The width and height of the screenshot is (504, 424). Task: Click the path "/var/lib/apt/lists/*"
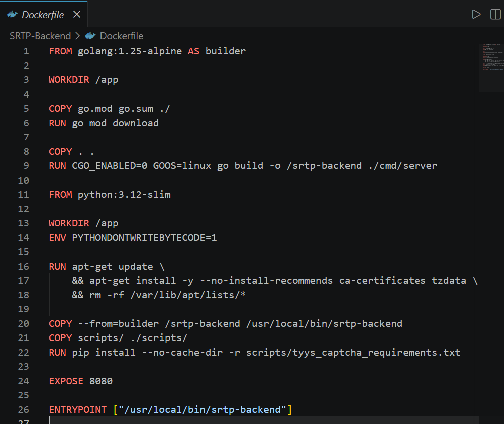tap(188, 295)
